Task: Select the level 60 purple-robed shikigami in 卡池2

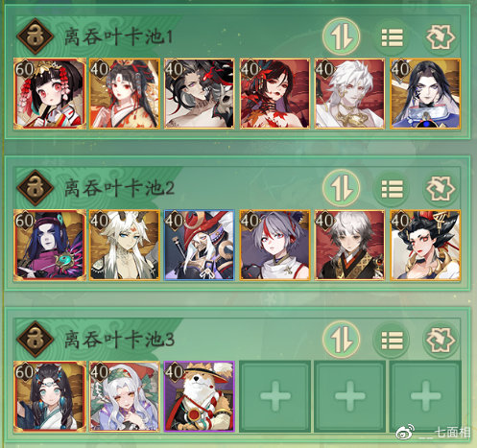Action: [50, 245]
